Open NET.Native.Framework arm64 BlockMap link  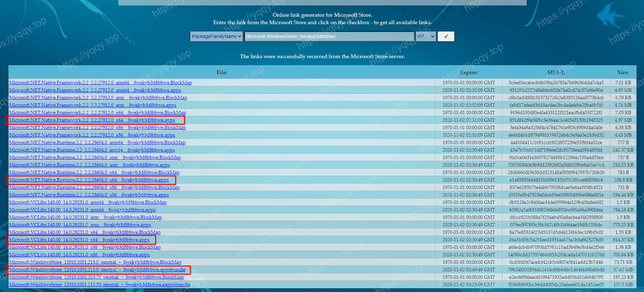(100, 83)
